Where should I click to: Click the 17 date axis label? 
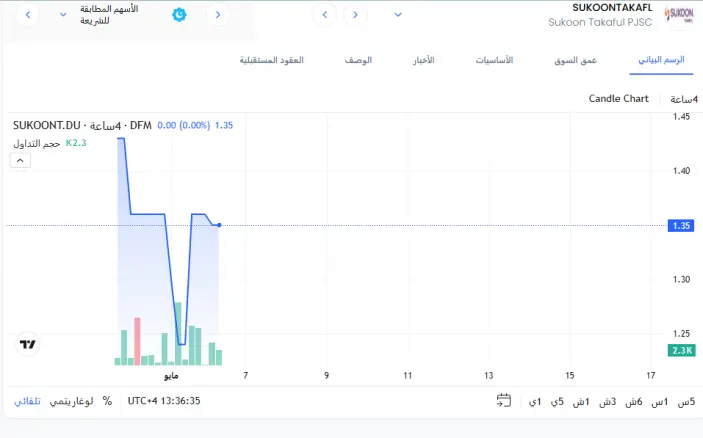coord(651,376)
